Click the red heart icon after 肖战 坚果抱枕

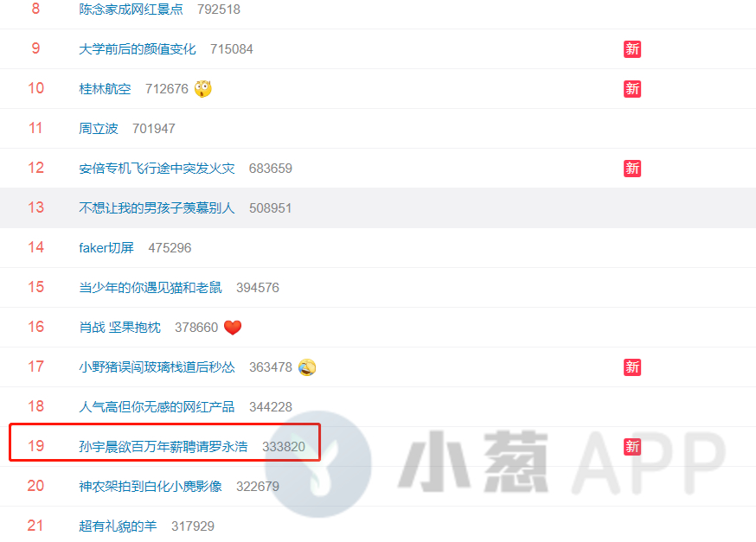[x=233, y=328]
